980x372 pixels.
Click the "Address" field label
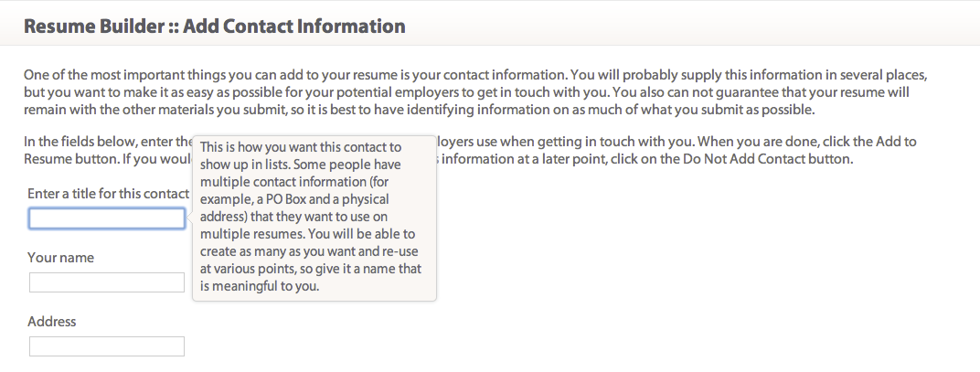tap(52, 322)
